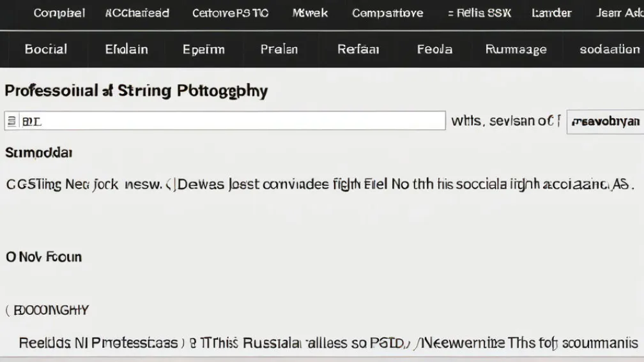Choose 'Comparitiove' from the top bar

coord(387,13)
